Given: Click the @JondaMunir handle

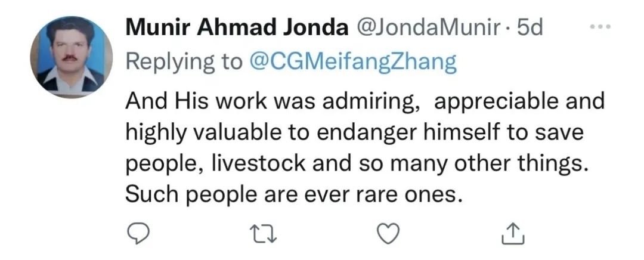Looking at the screenshot, I should pyautogui.click(x=426, y=29).
